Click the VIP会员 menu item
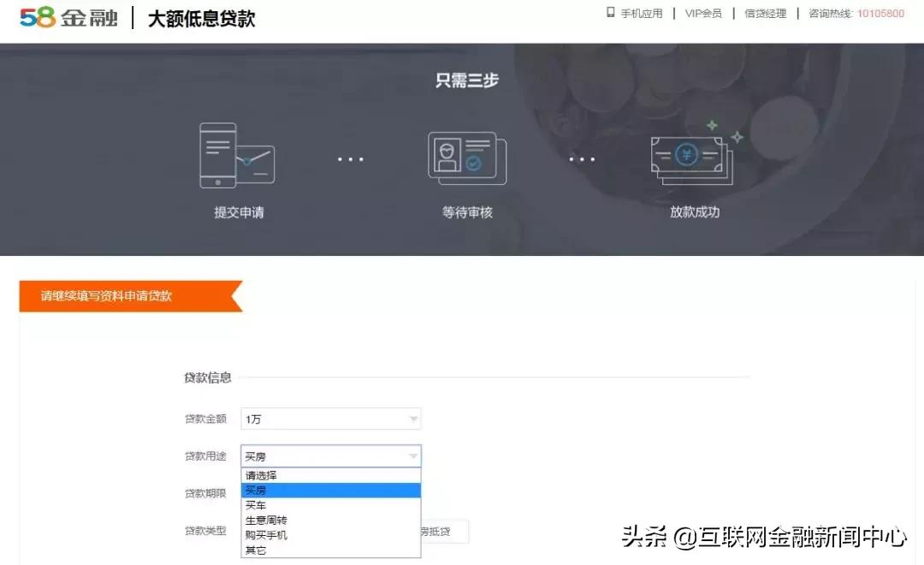This screenshot has width=924, height=565. [x=703, y=13]
